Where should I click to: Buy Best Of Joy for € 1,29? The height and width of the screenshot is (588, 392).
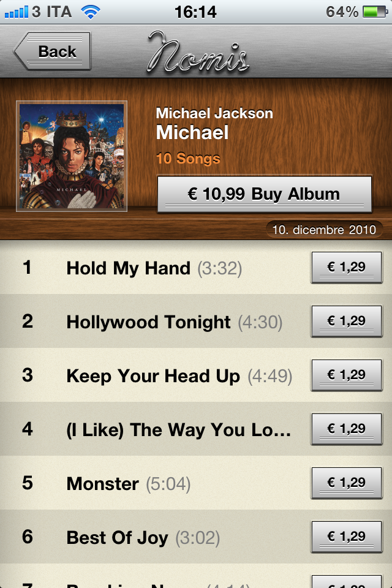pyautogui.click(x=347, y=537)
